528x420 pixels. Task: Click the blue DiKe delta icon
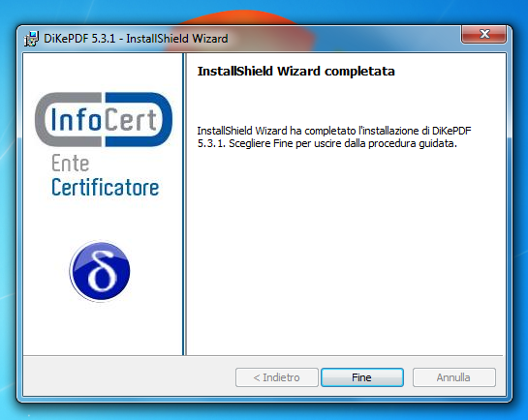click(x=100, y=271)
